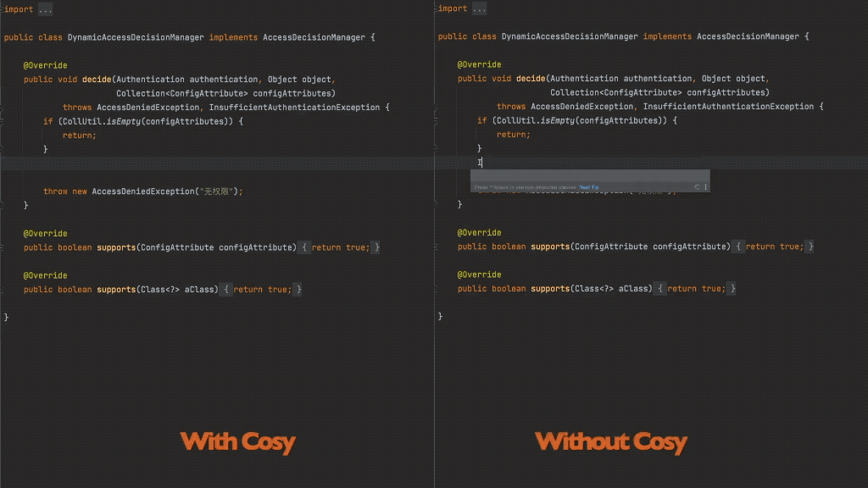The image size is (868, 488).
Task: Click isEmpty call in left editor
Action: [x=124, y=122]
